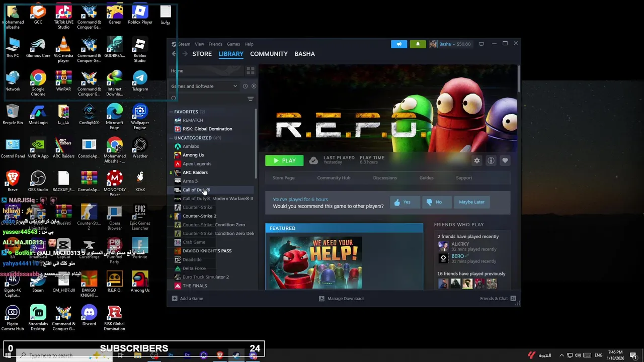644x362 pixels.
Task: Open the We Need Your Help featured image
Action: (316, 261)
